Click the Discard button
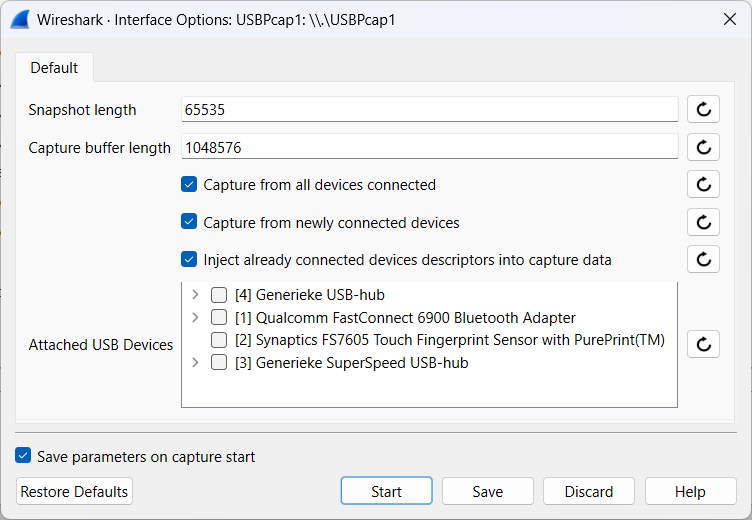752x520 pixels. [588, 491]
